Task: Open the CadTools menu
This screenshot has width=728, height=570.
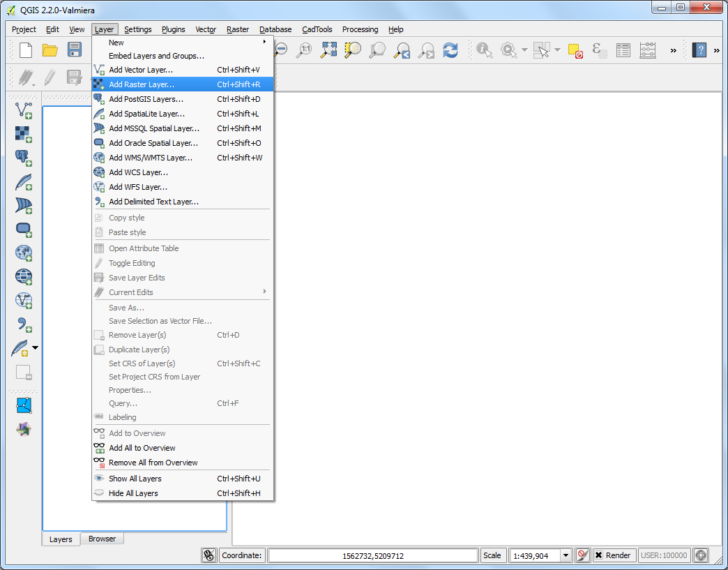Action: [x=317, y=29]
